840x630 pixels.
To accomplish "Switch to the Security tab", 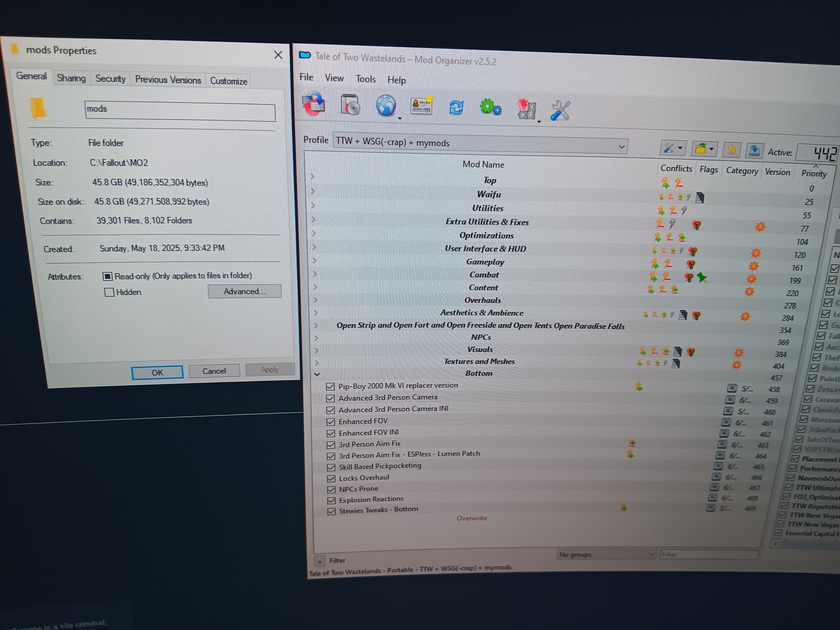I will coord(110,79).
